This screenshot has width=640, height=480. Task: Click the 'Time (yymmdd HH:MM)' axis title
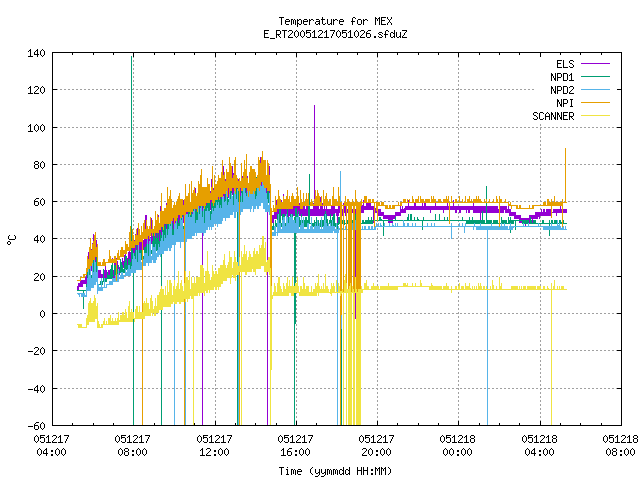[x=335, y=471]
